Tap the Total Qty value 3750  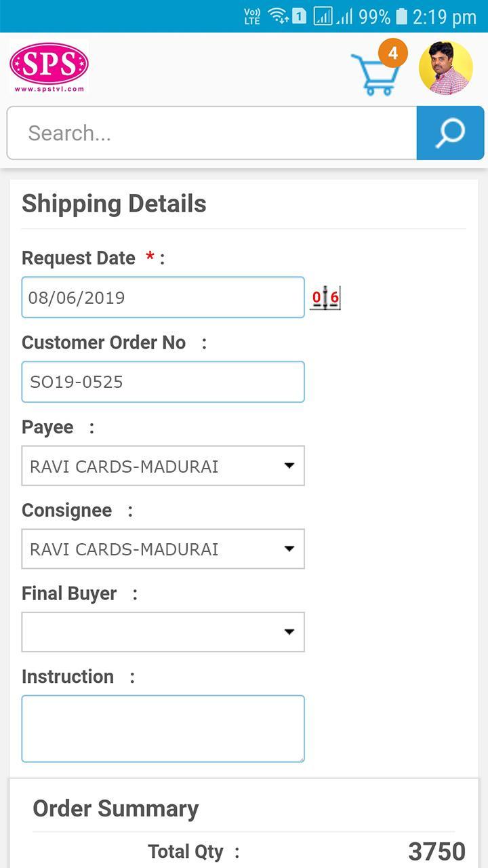click(x=436, y=852)
